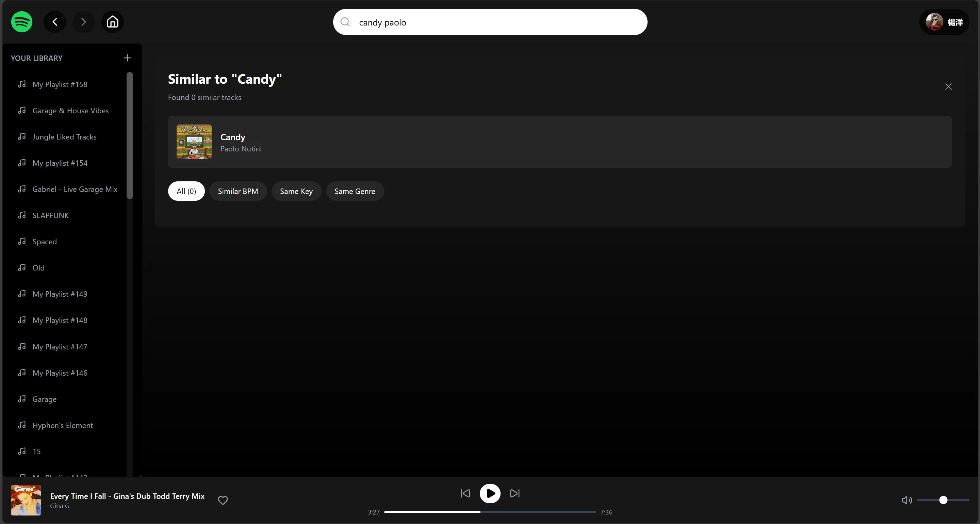
Task: Mute audio with the speaker icon
Action: tap(907, 500)
